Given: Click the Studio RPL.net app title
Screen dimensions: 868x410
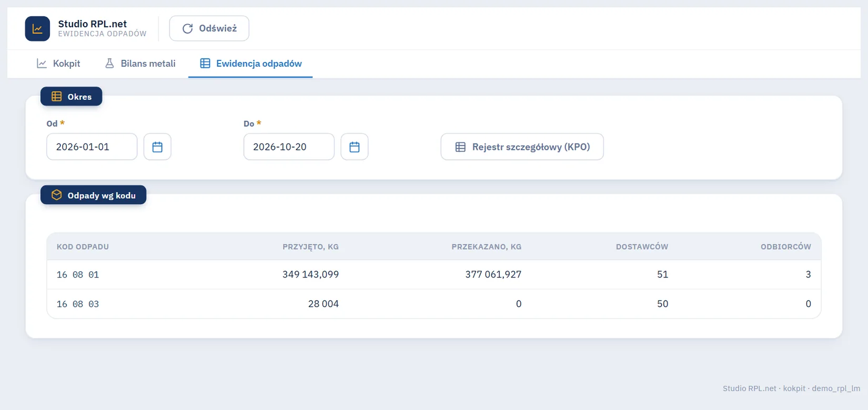Looking at the screenshot, I should point(93,24).
